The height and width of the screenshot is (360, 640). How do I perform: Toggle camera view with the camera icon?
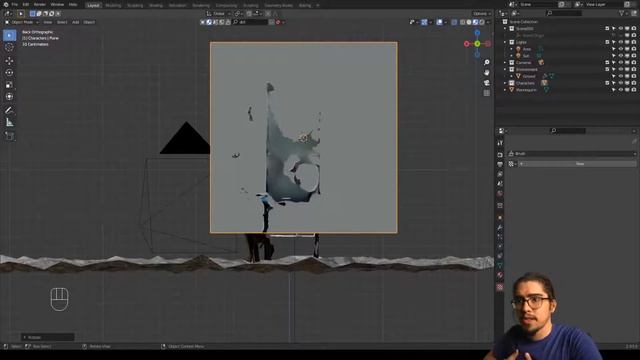click(487, 83)
